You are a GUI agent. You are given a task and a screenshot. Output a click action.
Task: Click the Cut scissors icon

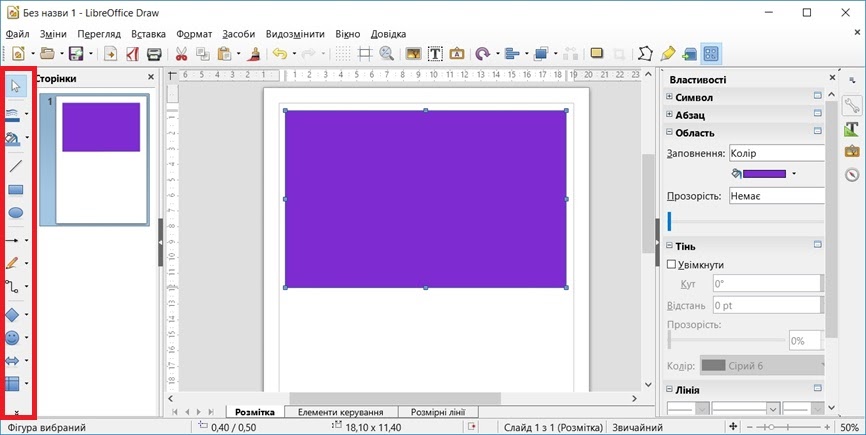(x=182, y=54)
